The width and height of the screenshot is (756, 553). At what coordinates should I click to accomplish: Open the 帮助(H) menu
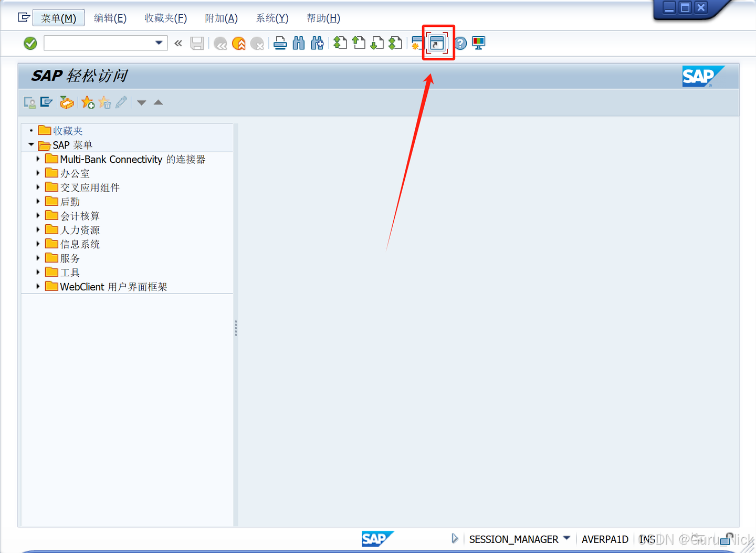[323, 18]
